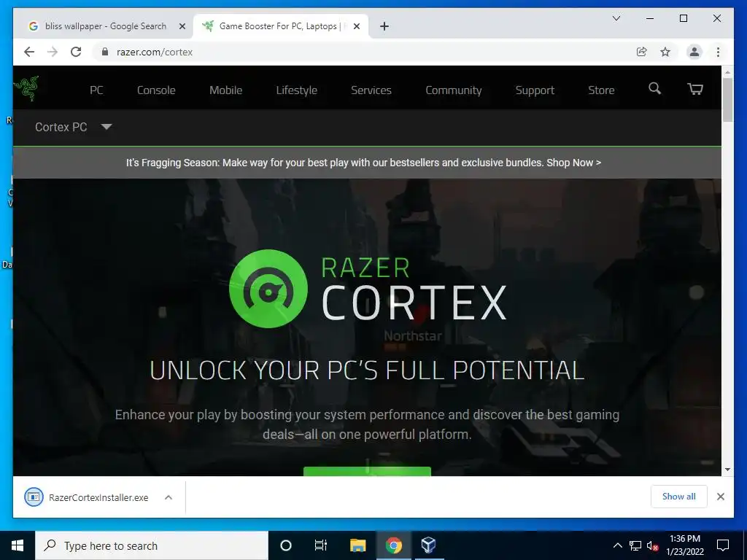747x560 pixels.
Task: Go back with the browser back arrow
Action: point(29,52)
